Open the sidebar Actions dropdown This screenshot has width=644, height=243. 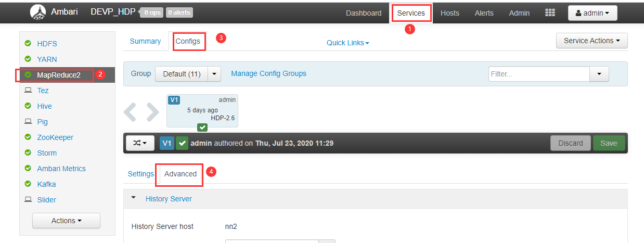pyautogui.click(x=66, y=221)
